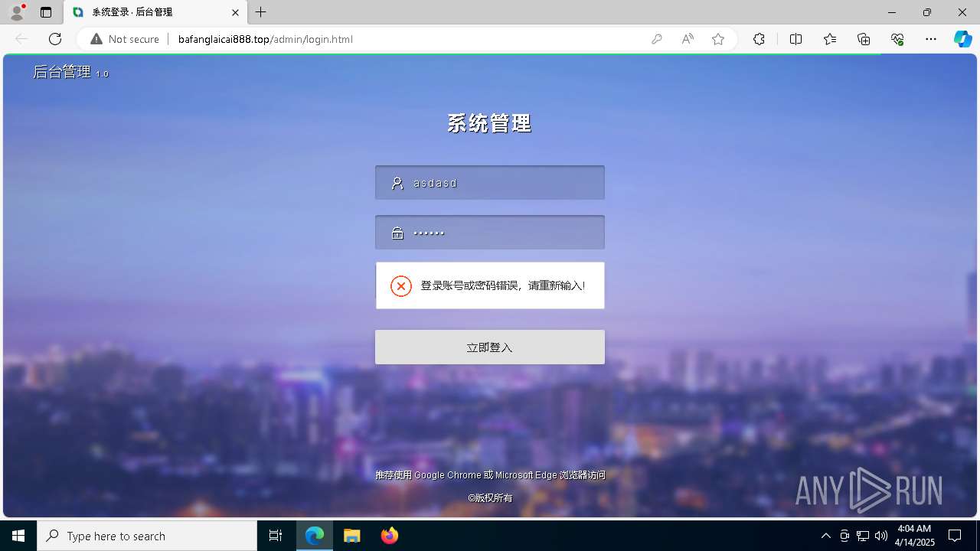Open Task View on the taskbar
The image size is (980, 551).
tap(276, 536)
